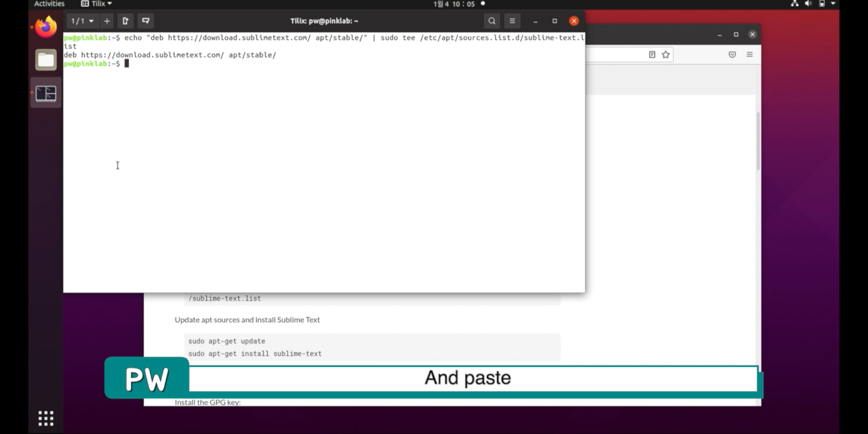Add terminal down in Tilix
868x434 pixels.
(145, 21)
